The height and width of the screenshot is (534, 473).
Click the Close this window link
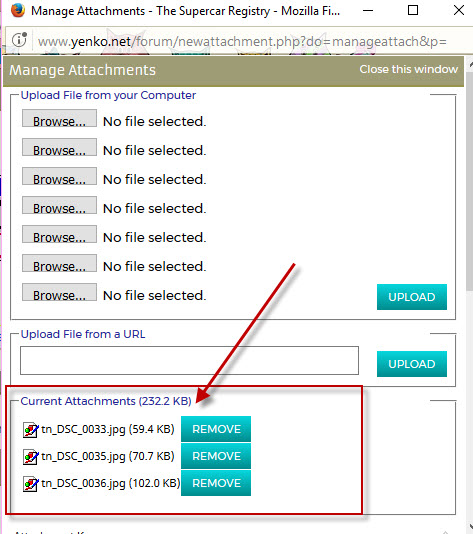click(409, 69)
